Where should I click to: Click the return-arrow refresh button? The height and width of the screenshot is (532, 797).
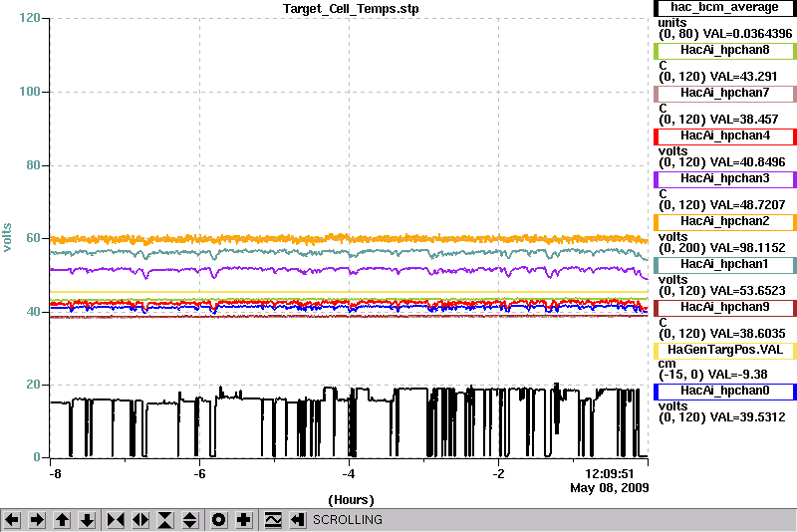tap(298, 520)
